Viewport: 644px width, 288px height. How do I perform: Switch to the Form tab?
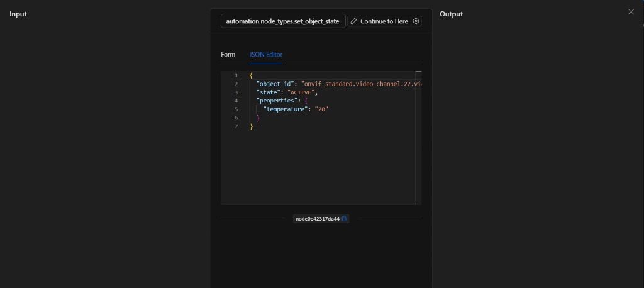pyautogui.click(x=228, y=55)
